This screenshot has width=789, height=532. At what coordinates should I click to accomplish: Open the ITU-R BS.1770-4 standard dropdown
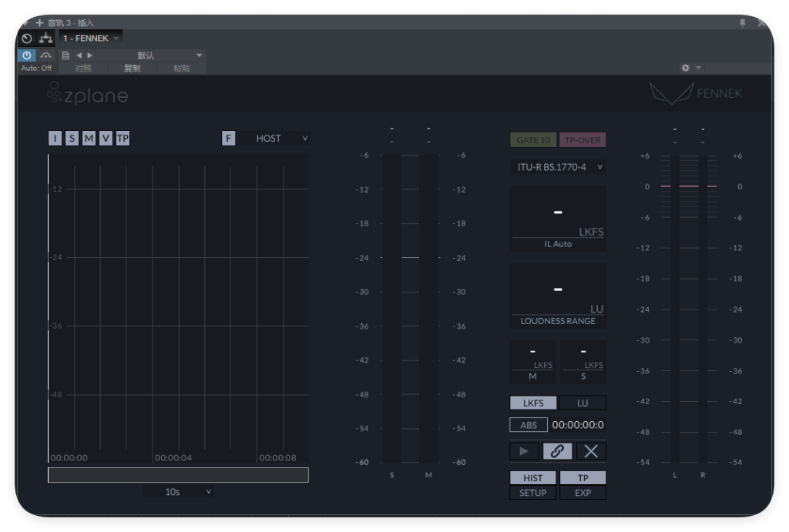(x=558, y=167)
